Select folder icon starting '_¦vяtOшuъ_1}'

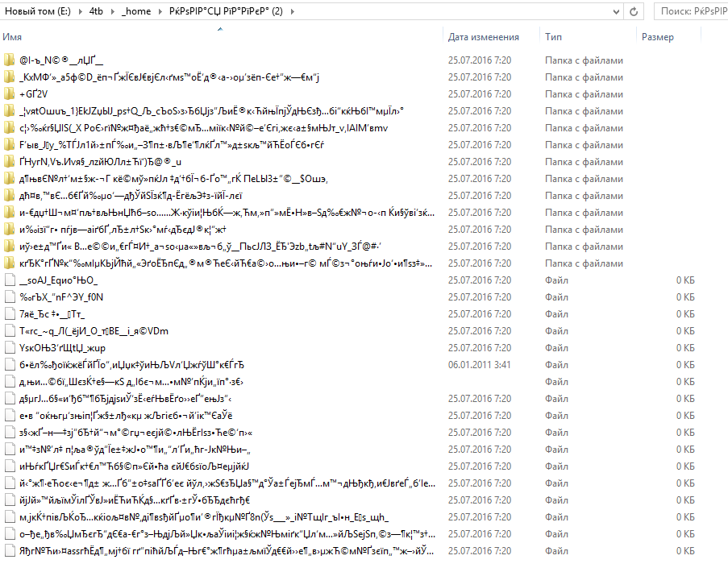(x=10, y=111)
